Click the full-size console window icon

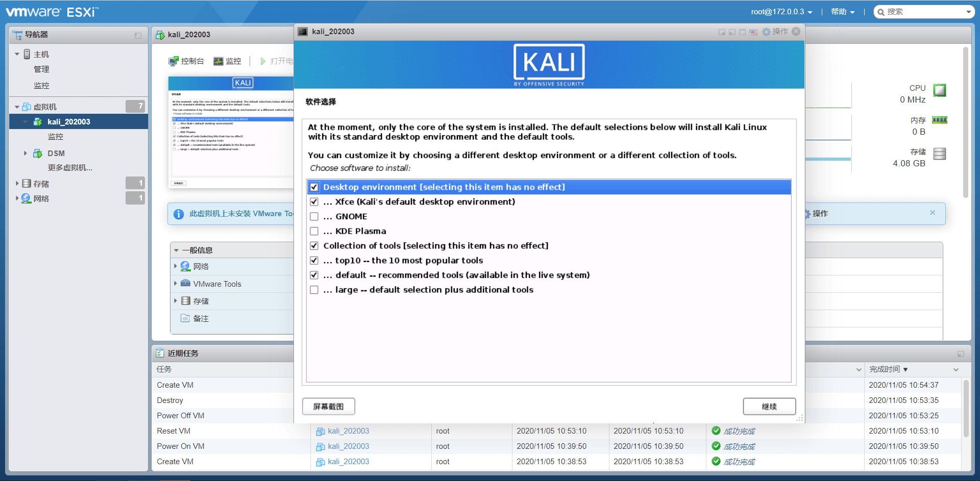(743, 32)
